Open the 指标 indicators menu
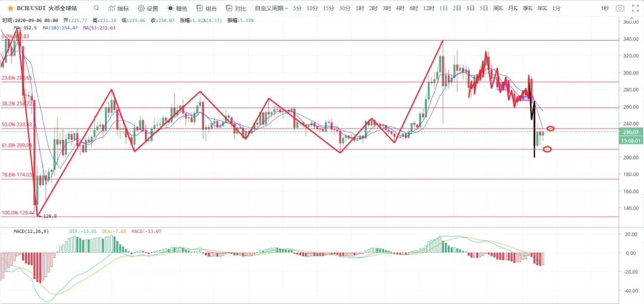 click(118, 8)
